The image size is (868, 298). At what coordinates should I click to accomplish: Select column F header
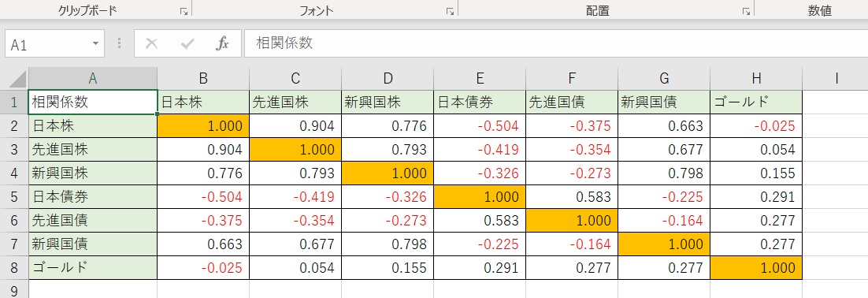(x=572, y=79)
